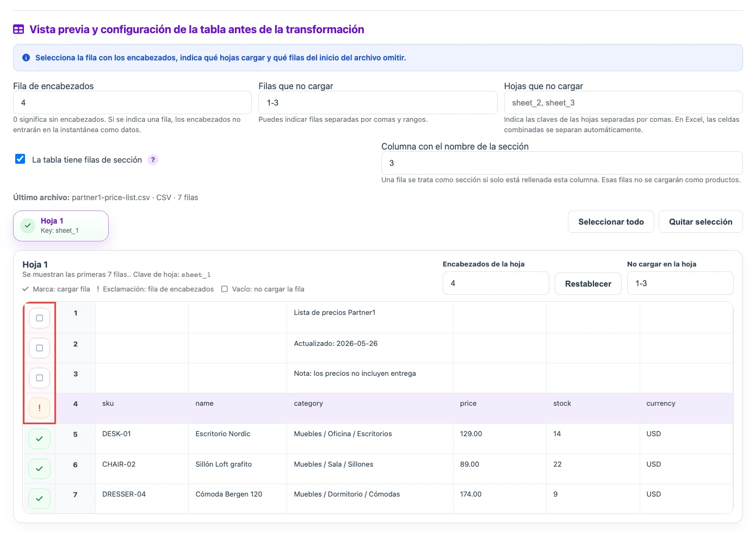Uncheck the load mark for DRESSER-04 row

point(39,499)
